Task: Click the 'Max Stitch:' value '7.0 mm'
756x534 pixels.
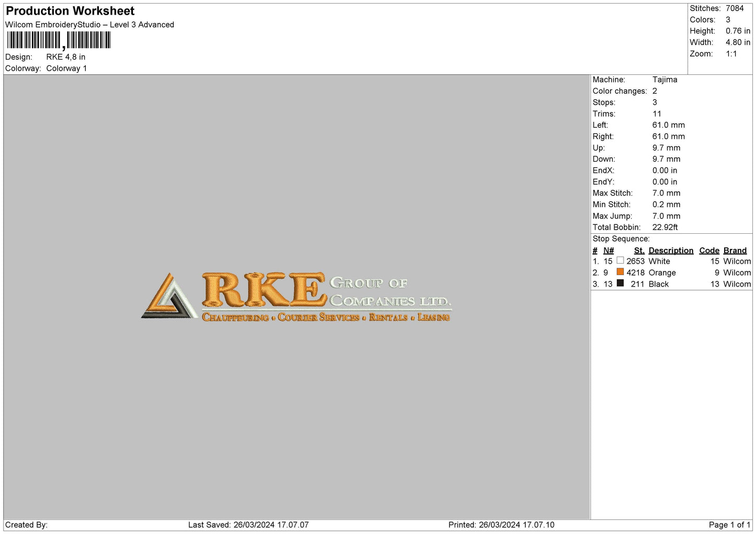Action: (667, 194)
